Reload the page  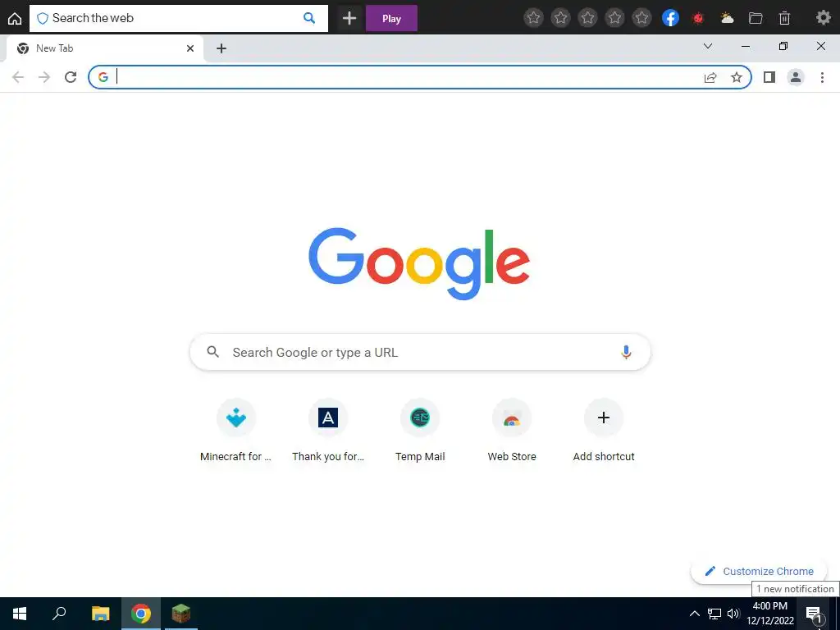pos(71,77)
